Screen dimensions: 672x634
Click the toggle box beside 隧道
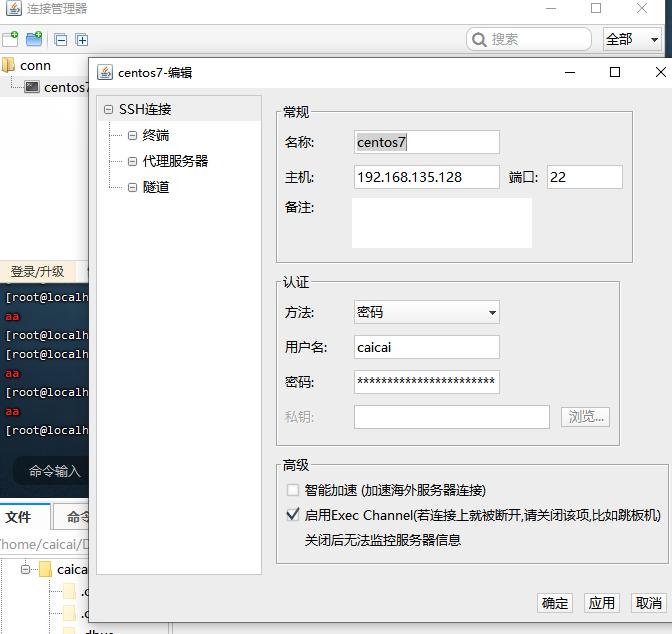pyautogui.click(x=132, y=187)
